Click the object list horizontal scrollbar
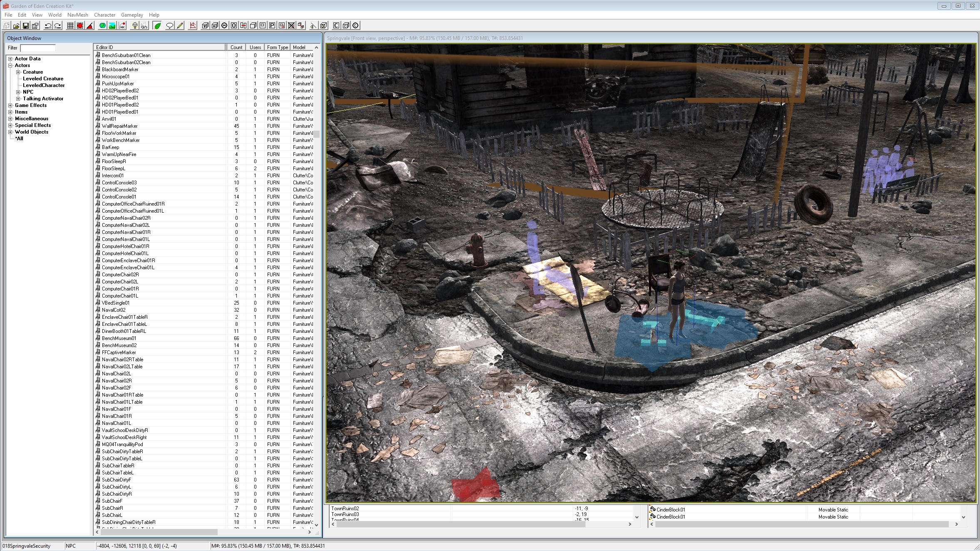Screen dimensions: 980x551 click(x=159, y=532)
